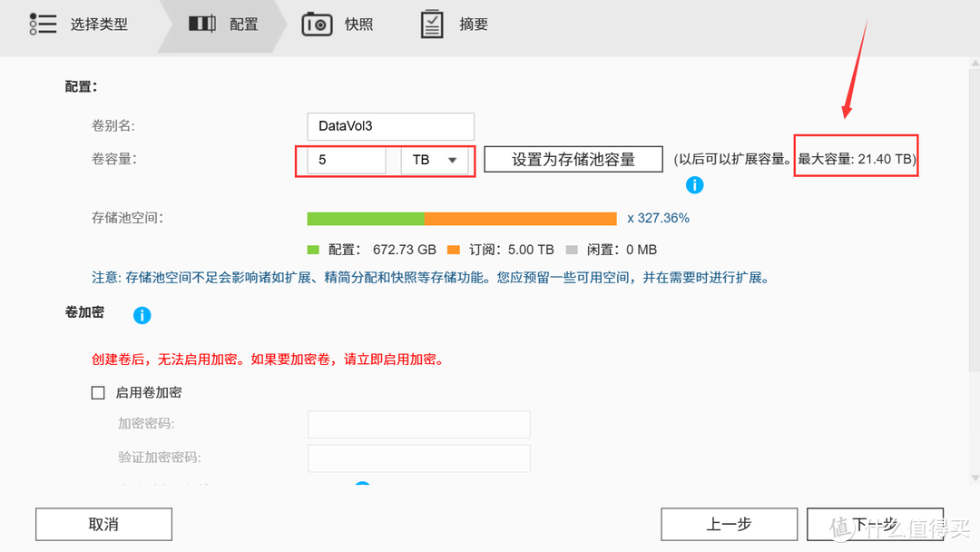Click the 加密密码 input field
This screenshot has height=552, width=980.
tap(418, 425)
